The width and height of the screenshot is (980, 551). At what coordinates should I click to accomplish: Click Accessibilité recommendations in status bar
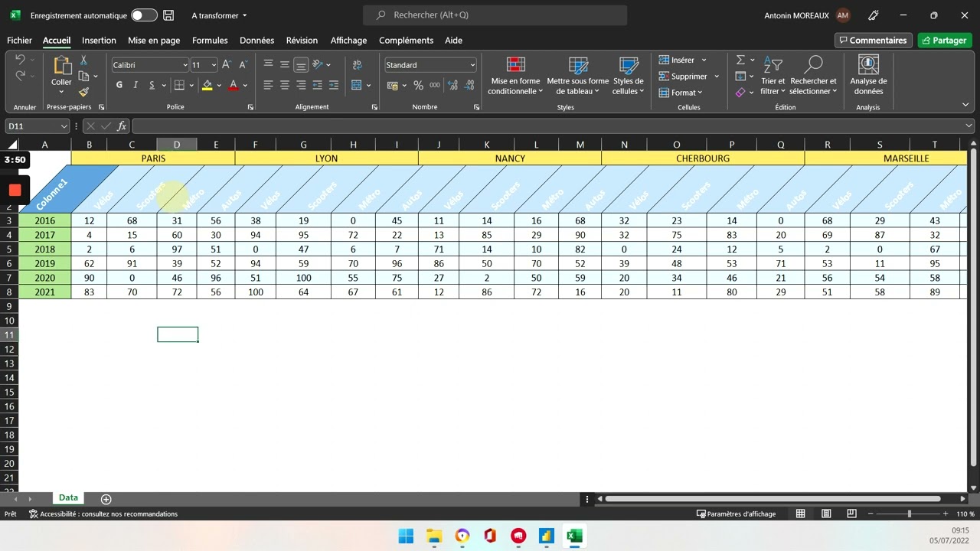tap(103, 514)
